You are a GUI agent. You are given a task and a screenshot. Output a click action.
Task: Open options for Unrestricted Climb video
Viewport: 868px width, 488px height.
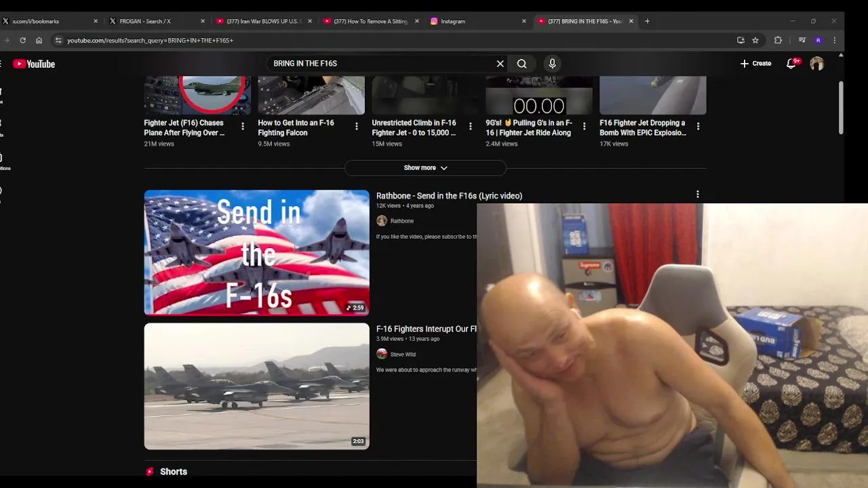(471, 126)
